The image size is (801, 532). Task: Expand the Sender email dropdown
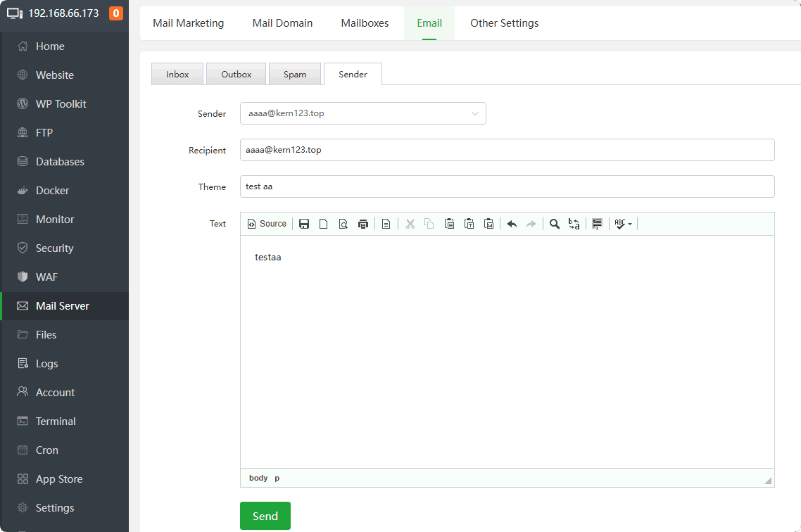[362, 113]
